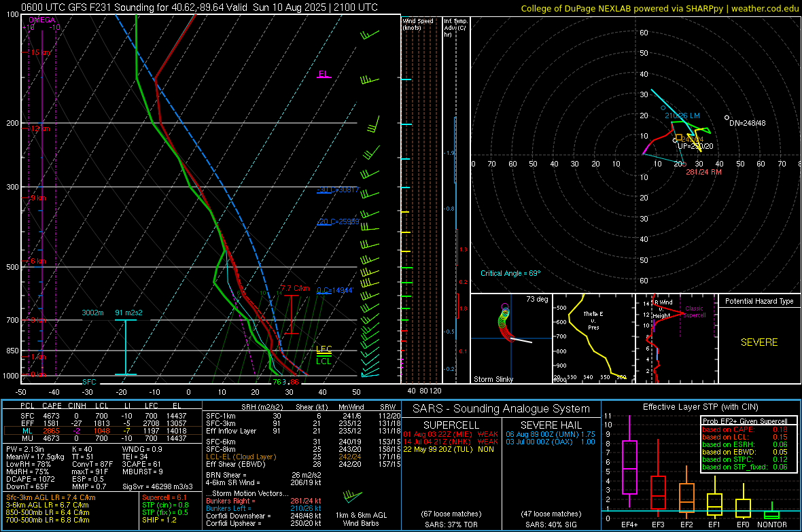Click the SARS: 40% SIG result
802x532 pixels.
tap(551, 525)
